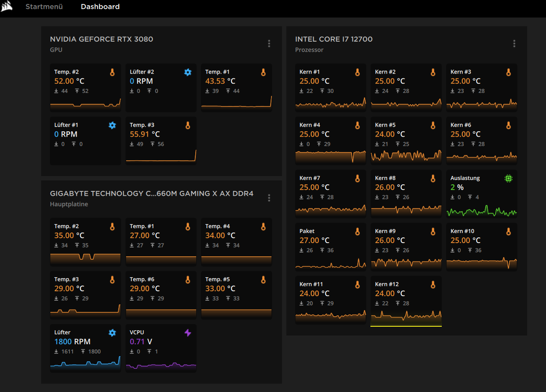Click the Lüfter 1800 RPM value

click(72, 342)
